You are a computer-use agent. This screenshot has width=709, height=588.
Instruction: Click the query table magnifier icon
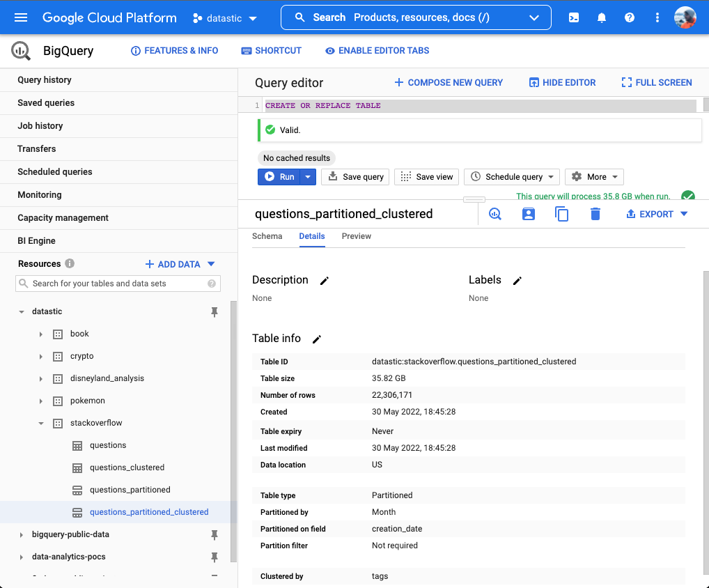coord(495,214)
